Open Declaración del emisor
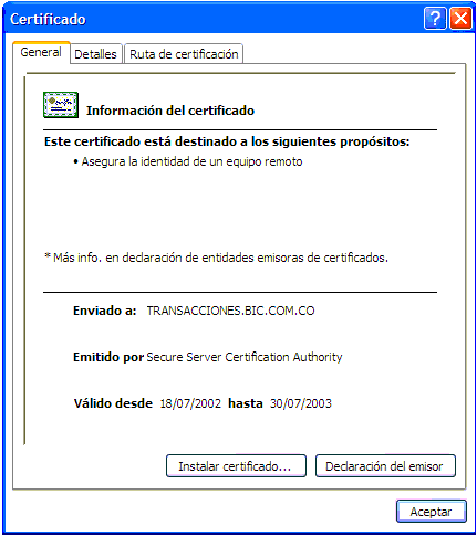The width and height of the screenshot is (476, 536). click(385, 466)
